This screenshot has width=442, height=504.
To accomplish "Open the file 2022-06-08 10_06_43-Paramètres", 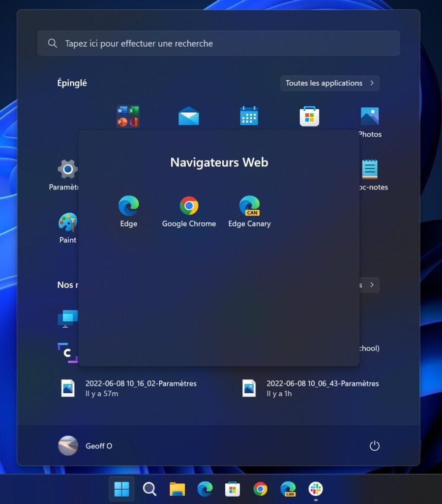I will tap(311, 388).
